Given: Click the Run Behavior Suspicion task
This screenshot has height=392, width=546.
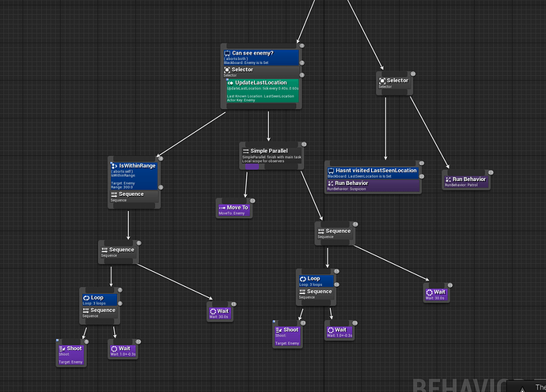Looking at the screenshot, I should (x=373, y=186).
